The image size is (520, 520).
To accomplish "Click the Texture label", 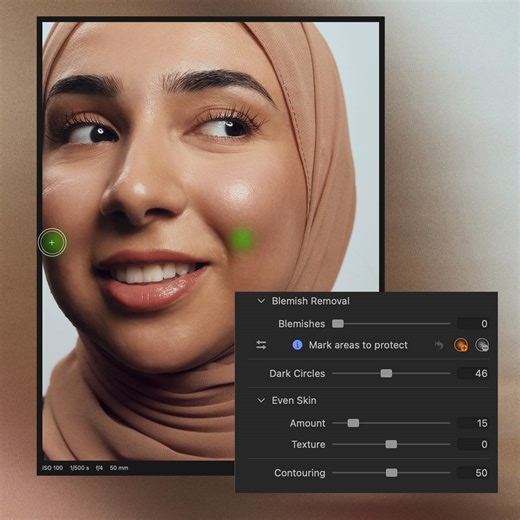I will [x=308, y=444].
